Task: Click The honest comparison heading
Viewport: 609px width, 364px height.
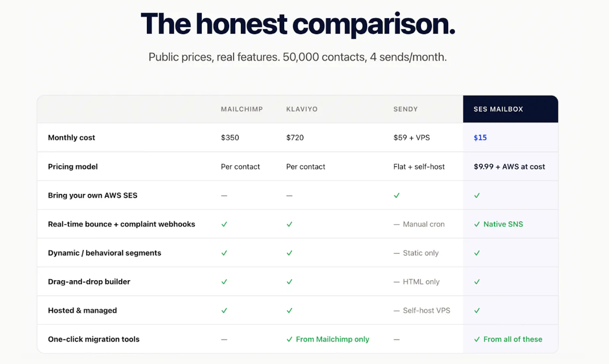Action: [x=298, y=24]
